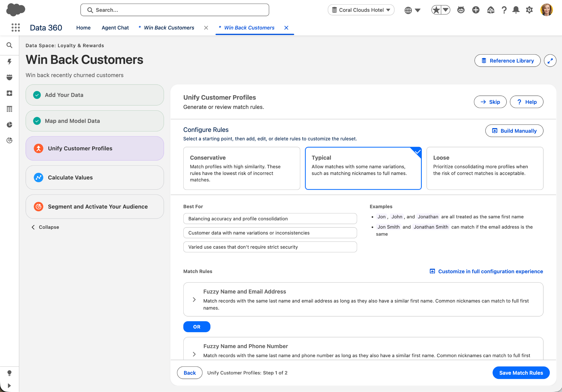Image resolution: width=562 pixels, height=392 pixels.
Task: Click the lightning bolt sidebar icon
Action: tap(10, 61)
